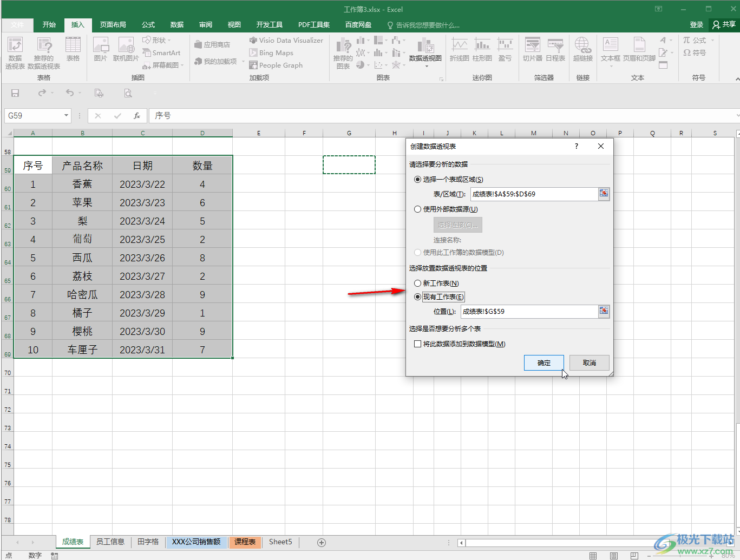
Task: Launch the charts group dialog expander
Action: (x=442, y=79)
